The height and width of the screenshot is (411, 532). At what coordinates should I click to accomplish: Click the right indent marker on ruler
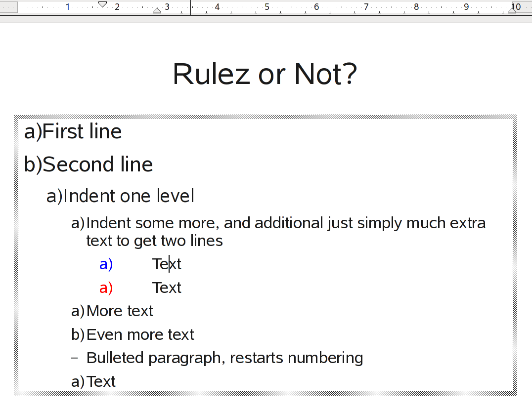pyautogui.click(x=512, y=10)
